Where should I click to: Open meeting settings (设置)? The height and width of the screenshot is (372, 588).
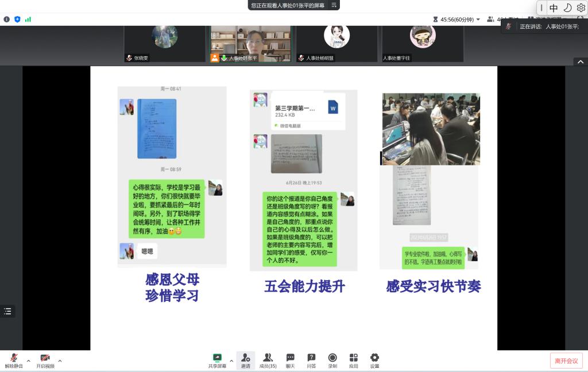(x=374, y=360)
